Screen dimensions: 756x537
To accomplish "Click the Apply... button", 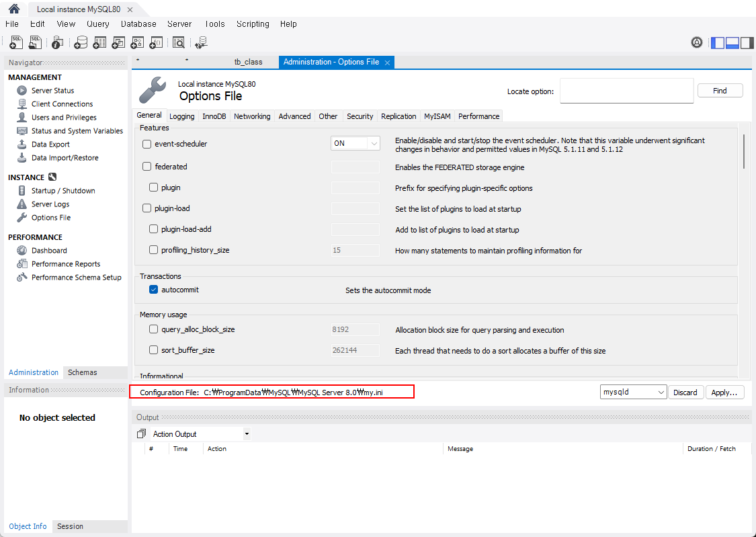I will click(x=724, y=393).
